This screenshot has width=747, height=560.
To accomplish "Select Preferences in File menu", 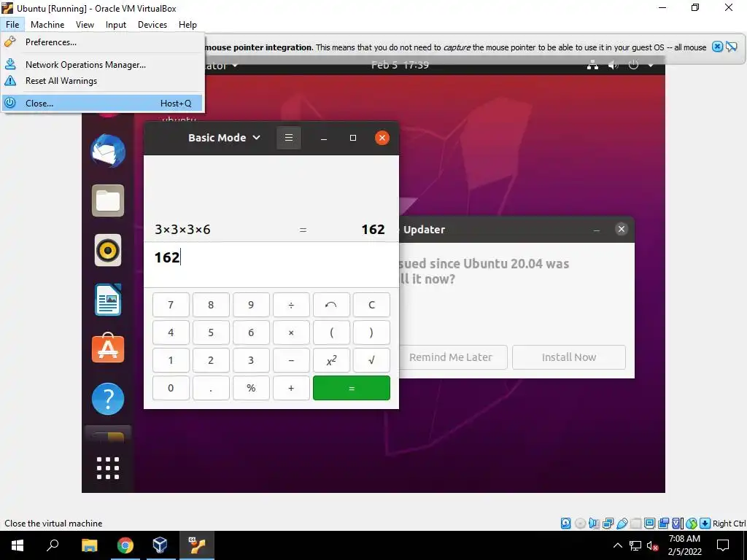I will tap(104, 42).
